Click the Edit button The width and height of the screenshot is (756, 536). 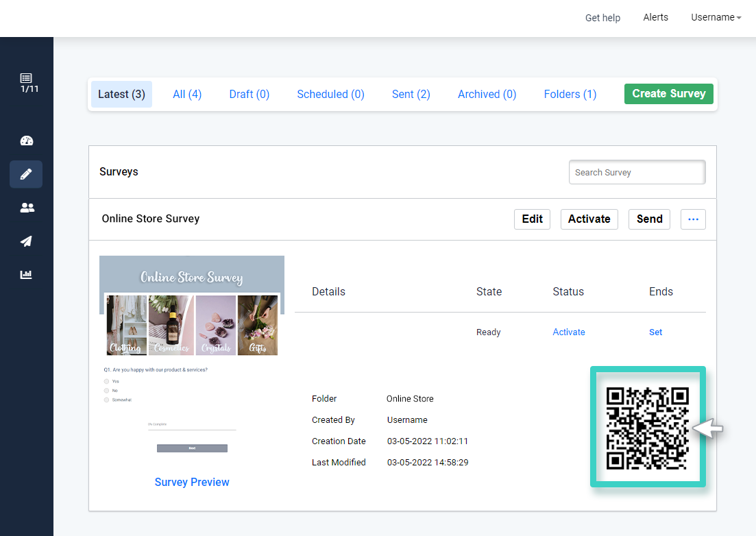point(533,219)
